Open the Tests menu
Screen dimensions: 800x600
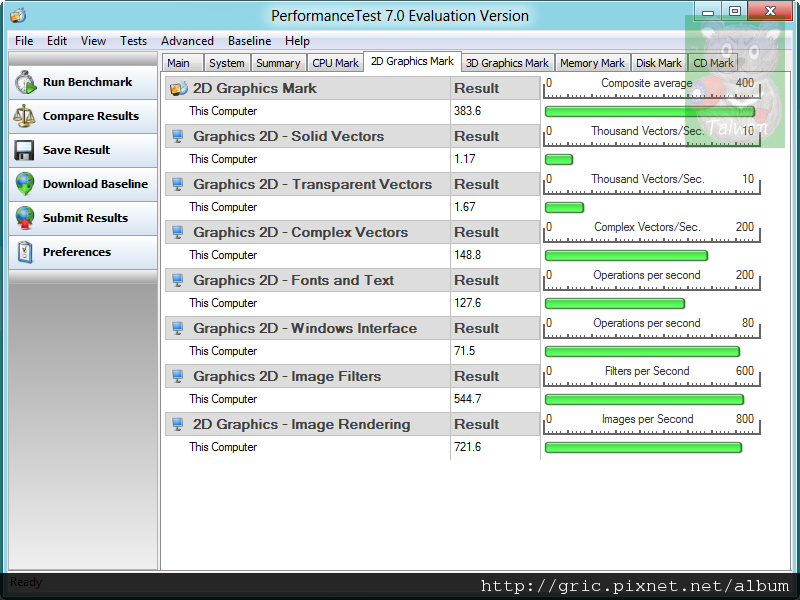tap(133, 41)
